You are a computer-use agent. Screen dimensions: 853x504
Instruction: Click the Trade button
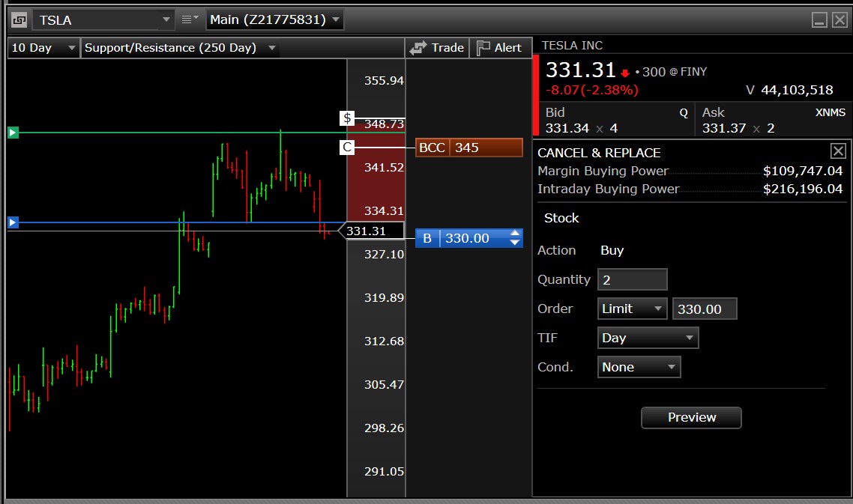click(437, 48)
